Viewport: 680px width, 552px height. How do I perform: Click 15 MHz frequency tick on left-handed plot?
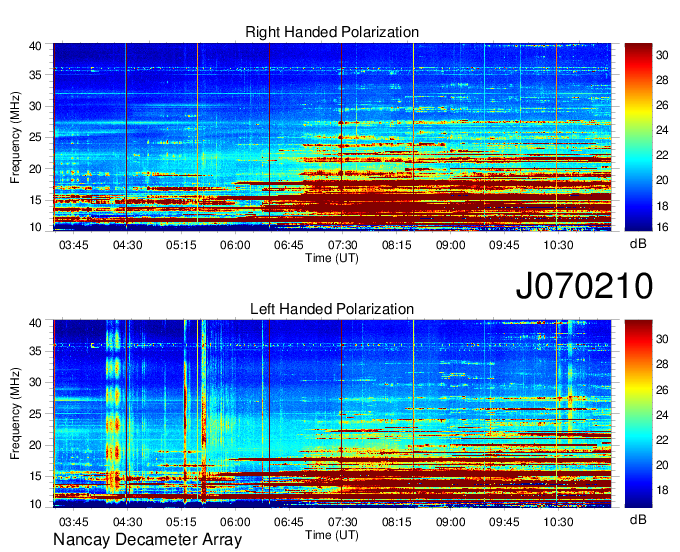(x=36, y=477)
